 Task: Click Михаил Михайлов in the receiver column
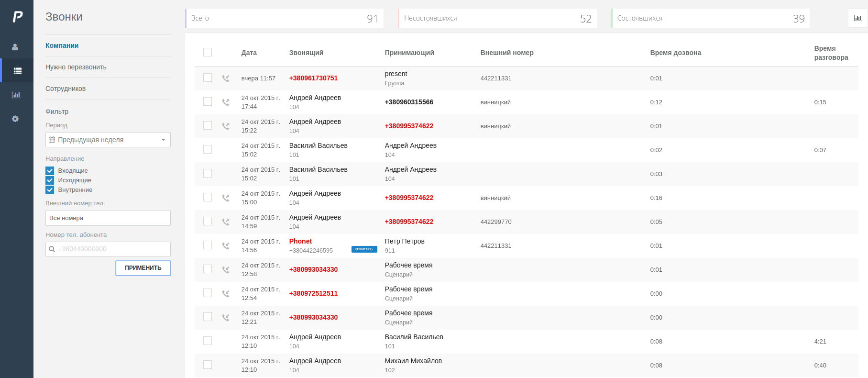pos(413,361)
